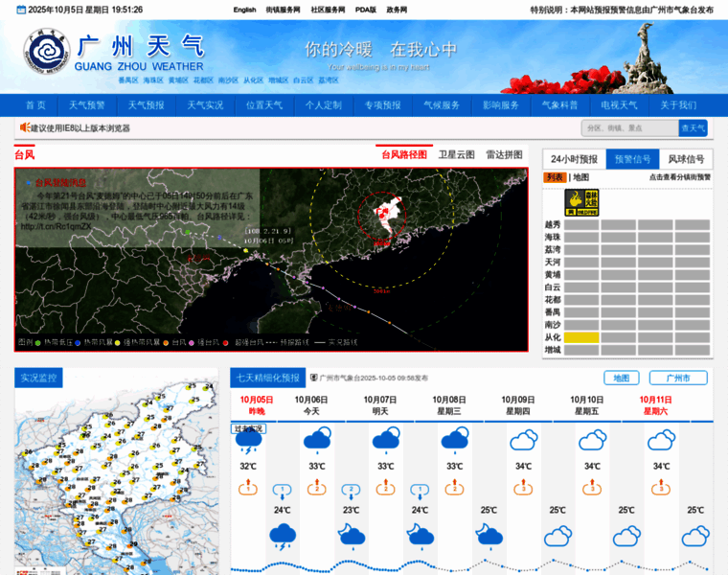The image size is (728, 575).
Task: Click the cloudy icon under 10月09日
Action: click(524, 440)
